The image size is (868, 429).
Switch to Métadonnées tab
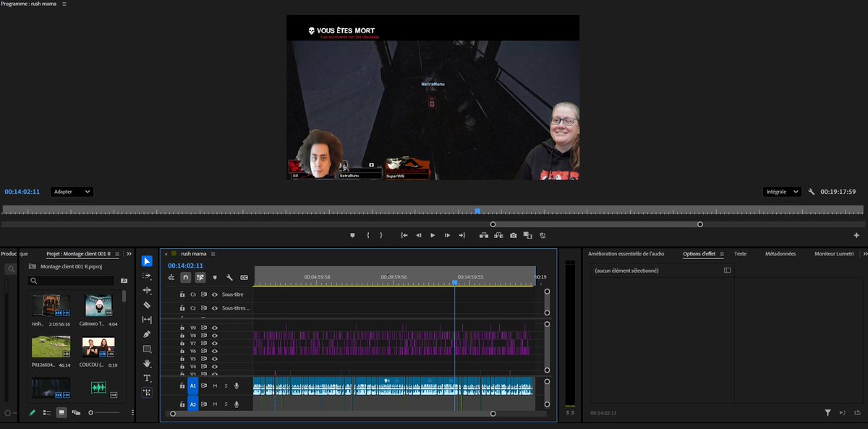coord(780,254)
